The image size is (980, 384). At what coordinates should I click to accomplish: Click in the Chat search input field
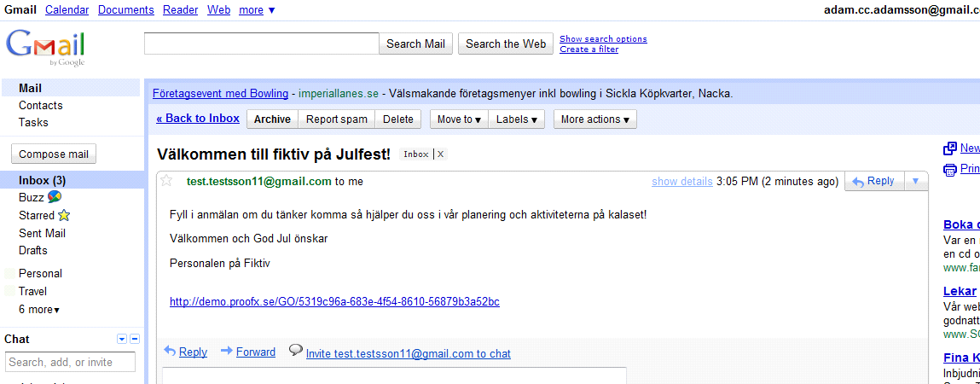[x=70, y=363]
